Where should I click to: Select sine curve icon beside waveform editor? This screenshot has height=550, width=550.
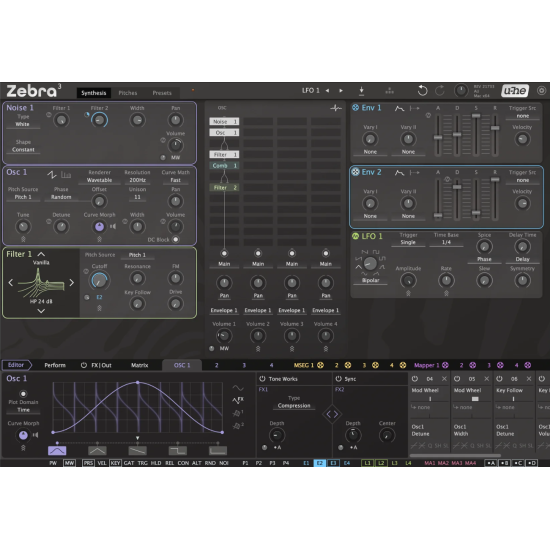pyautogui.click(x=238, y=388)
